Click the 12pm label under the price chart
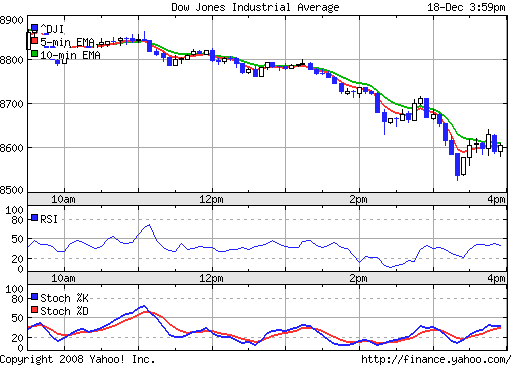This screenshot has height=365, width=512. (x=211, y=199)
